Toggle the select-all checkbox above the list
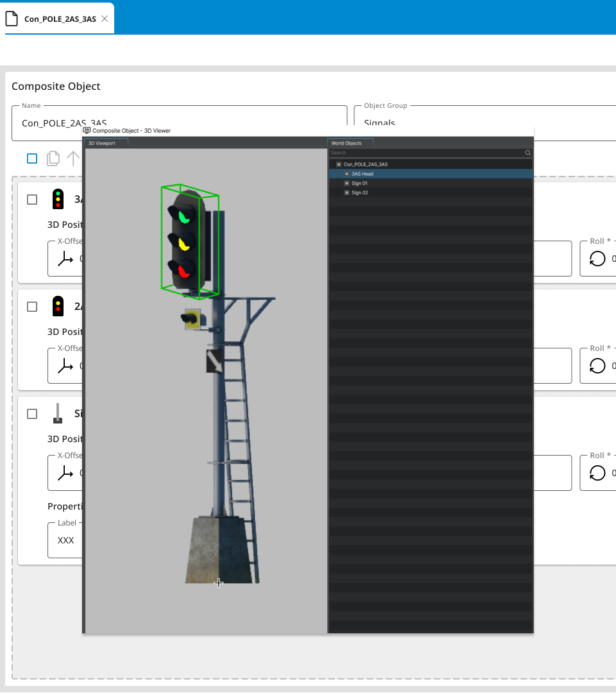This screenshot has width=616, height=693. [x=32, y=158]
